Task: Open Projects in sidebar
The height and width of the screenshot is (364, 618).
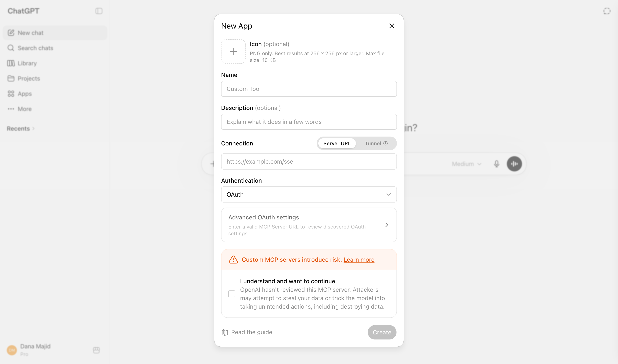Action: click(x=55, y=78)
